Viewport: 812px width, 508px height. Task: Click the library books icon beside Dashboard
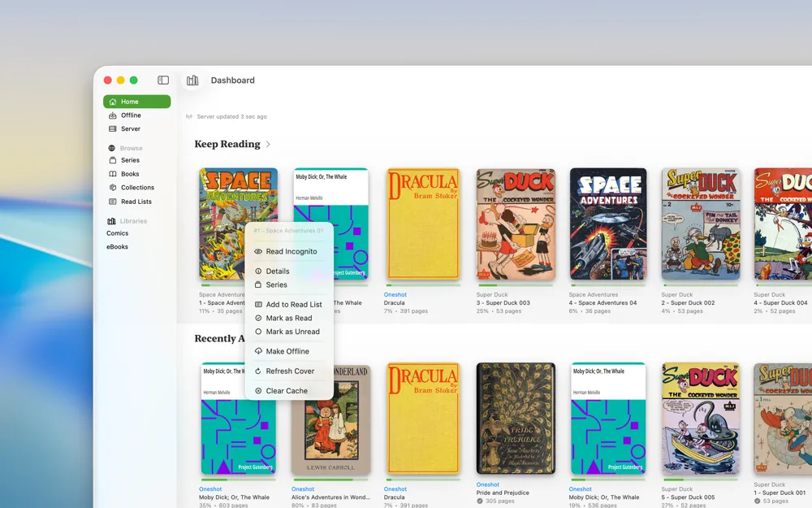point(192,80)
